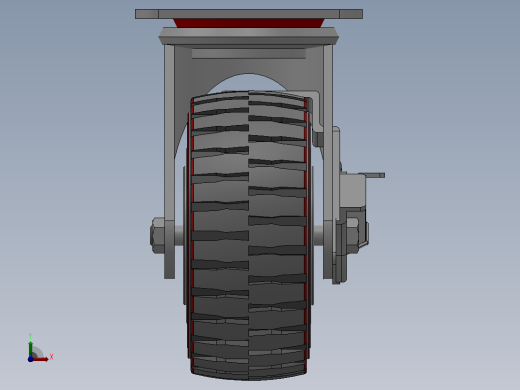Click the green Y axis arrow
Screen dimensions: 520x390
coord(30,349)
